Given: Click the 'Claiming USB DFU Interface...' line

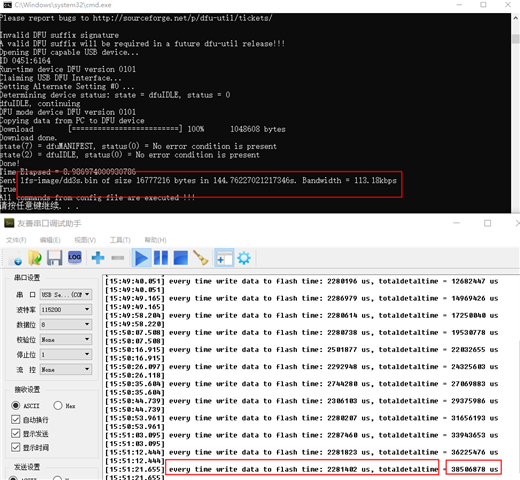Looking at the screenshot, I should [x=61, y=78].
